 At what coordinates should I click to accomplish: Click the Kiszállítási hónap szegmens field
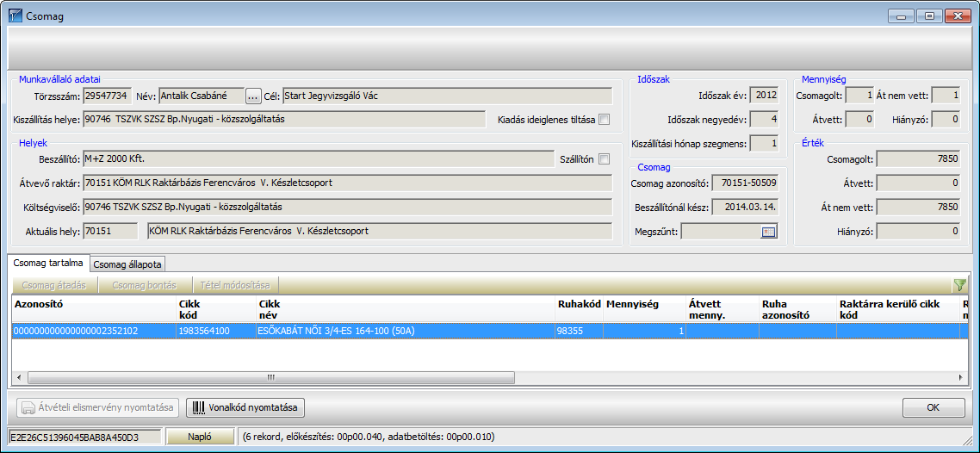pyautogui.click(x=764, y=145)
